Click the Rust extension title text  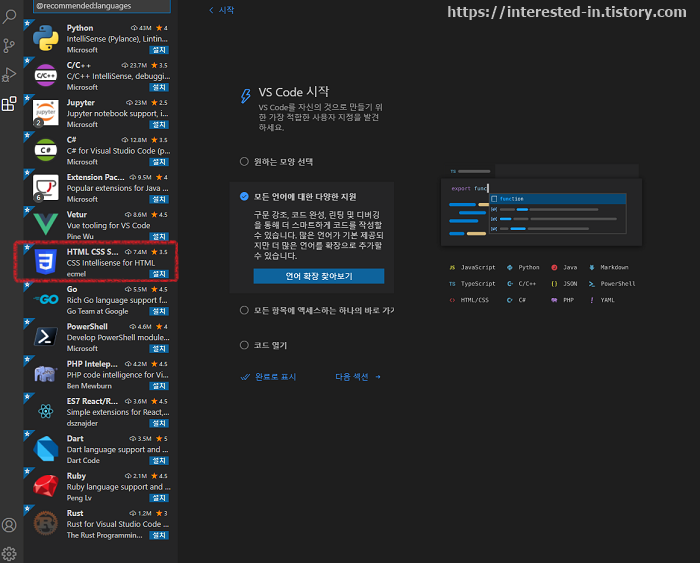pos(75,513)
